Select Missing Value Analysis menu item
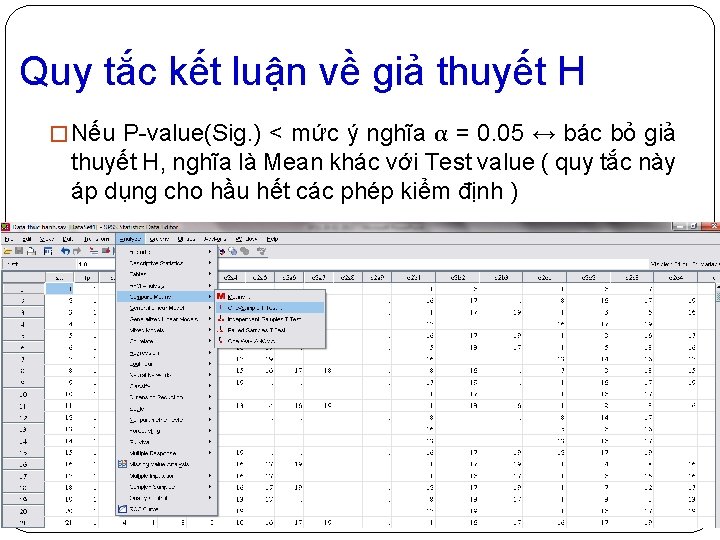The width and height of the screenshot is (720, 540). pos(166,464)
